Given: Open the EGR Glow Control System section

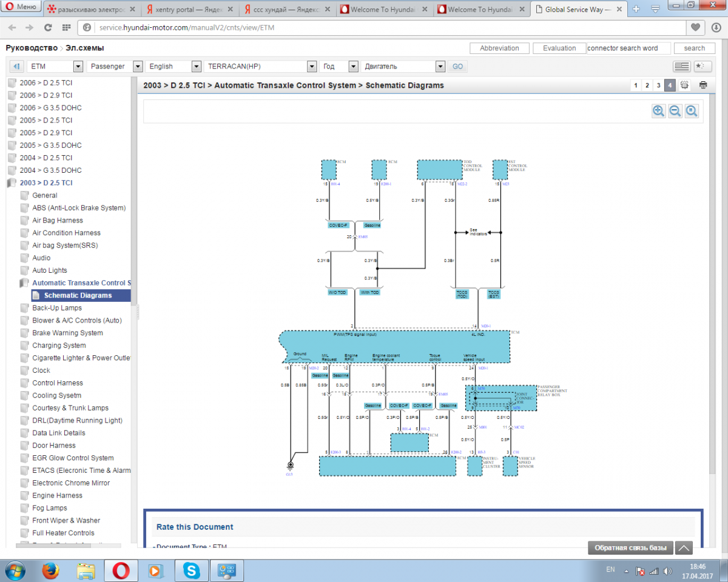Looking at the screenshot, I should click(x=73, y=458).
